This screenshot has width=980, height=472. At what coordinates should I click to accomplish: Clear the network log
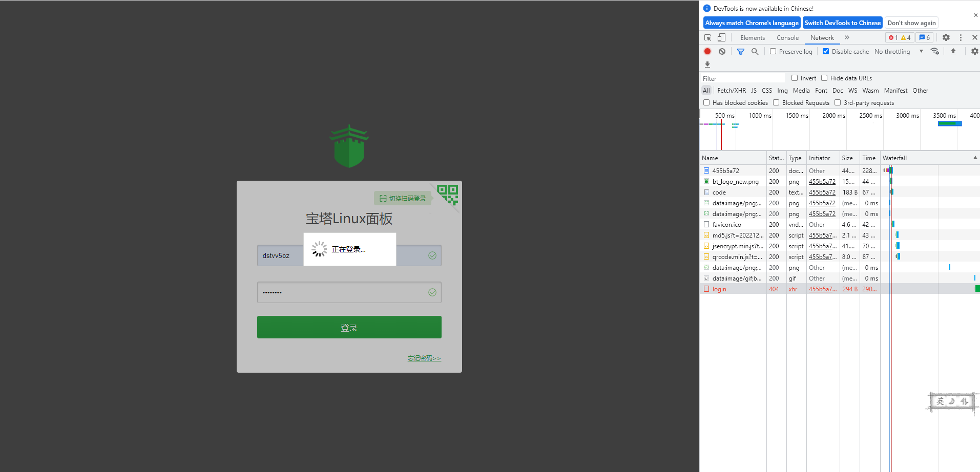(x=722, y=51)
